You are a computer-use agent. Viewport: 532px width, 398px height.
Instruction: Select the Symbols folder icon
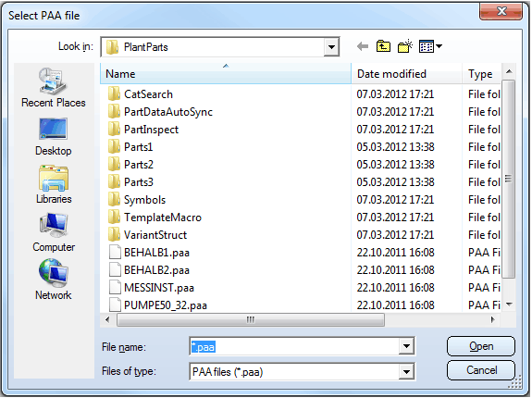tap(114, 200)
